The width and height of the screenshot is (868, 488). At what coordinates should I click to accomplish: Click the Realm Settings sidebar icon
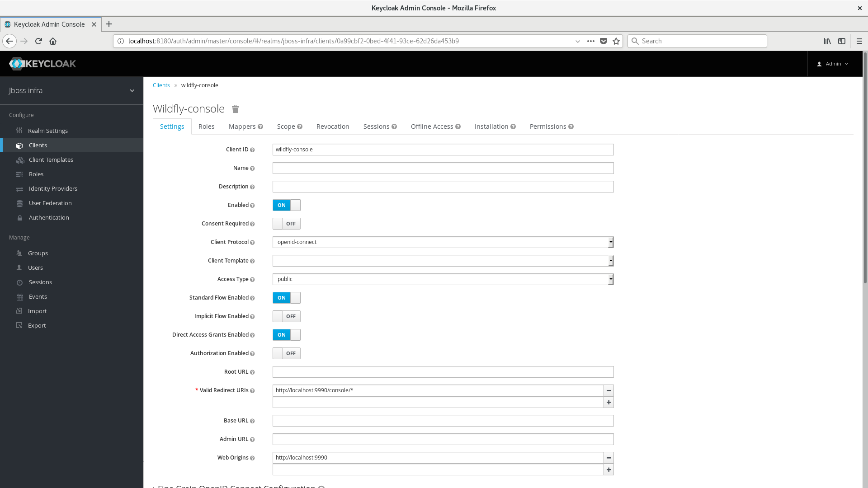click(20, 131)
